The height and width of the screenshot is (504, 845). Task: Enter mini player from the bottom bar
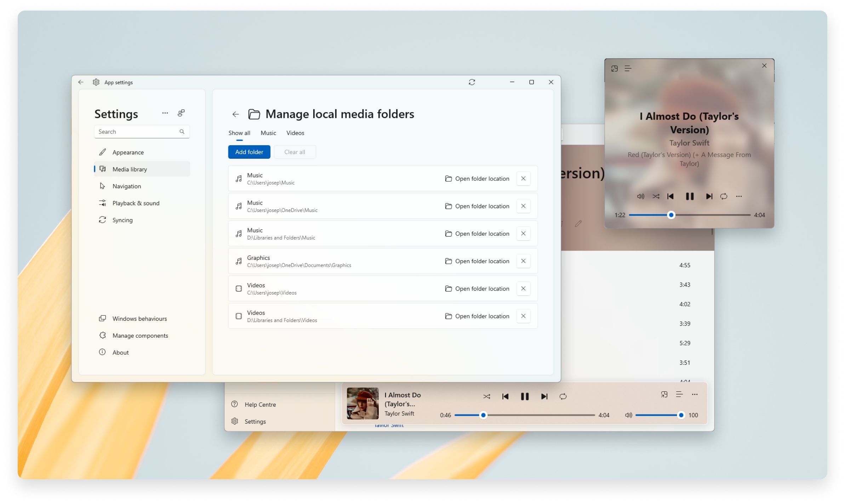pos(664,394)
